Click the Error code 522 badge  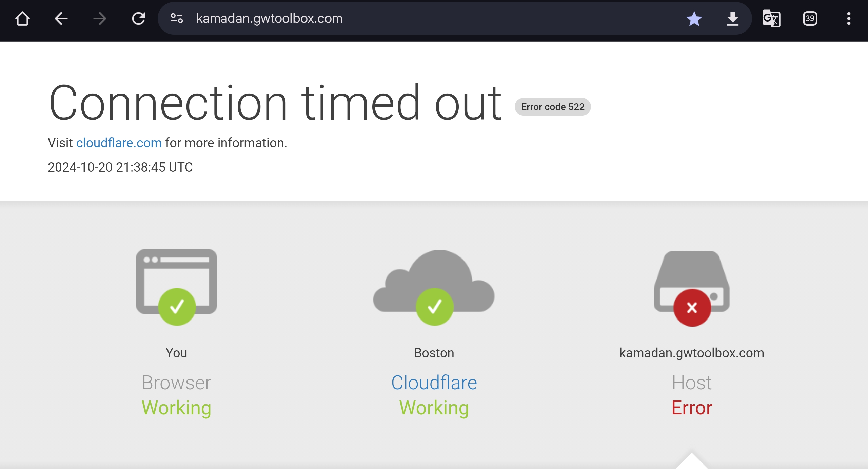(x=553, y=107)
